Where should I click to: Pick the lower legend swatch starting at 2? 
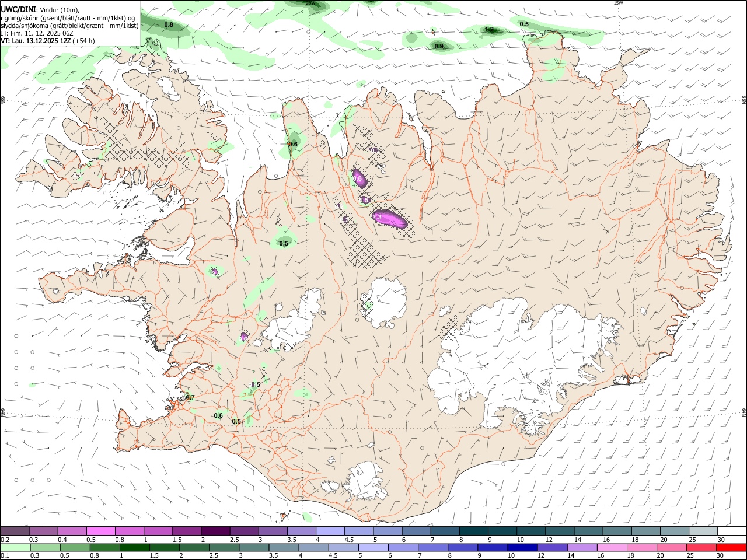pyautogui.click(x=194, y=547)
